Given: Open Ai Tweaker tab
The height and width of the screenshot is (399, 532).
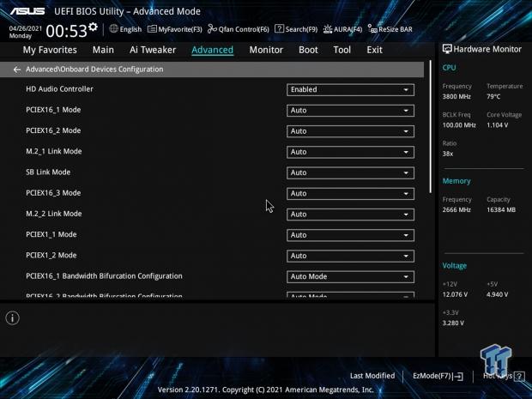Looking at the screenshot, I should tap(153, 50).
